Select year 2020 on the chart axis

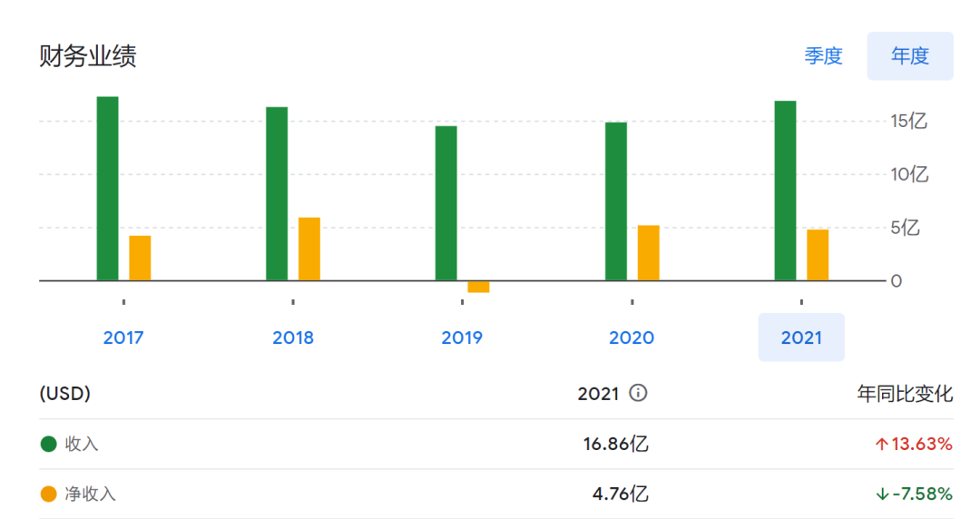coord(632,338)
